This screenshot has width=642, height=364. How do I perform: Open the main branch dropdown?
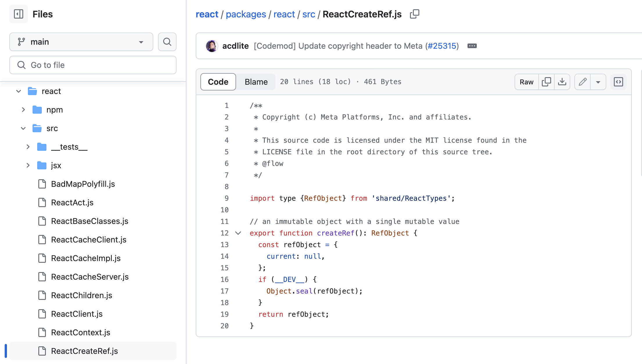(x=81, y=42)
